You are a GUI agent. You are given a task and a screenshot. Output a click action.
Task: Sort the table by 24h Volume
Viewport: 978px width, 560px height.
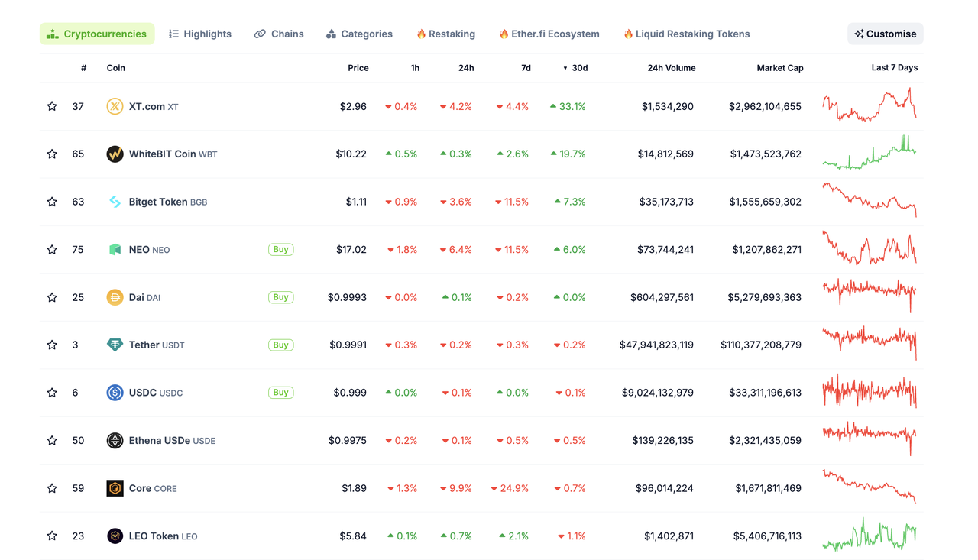(x=671, y=68)
